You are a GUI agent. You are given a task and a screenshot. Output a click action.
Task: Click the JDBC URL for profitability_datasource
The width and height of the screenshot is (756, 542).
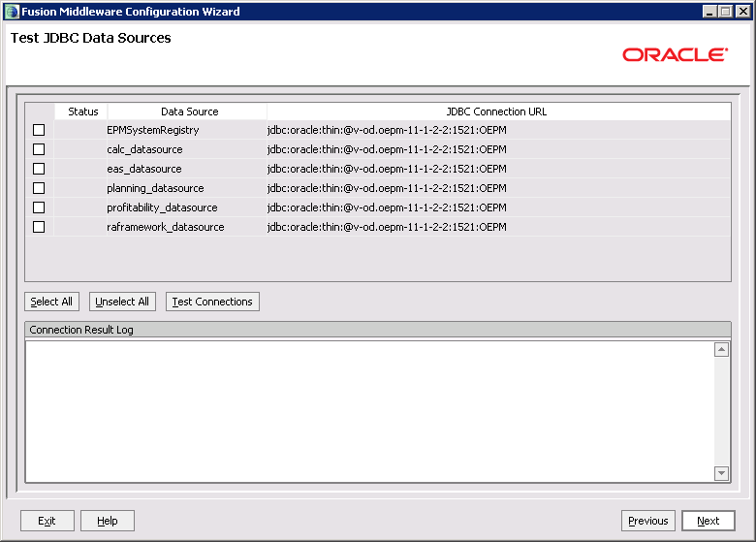coord(387,207)
